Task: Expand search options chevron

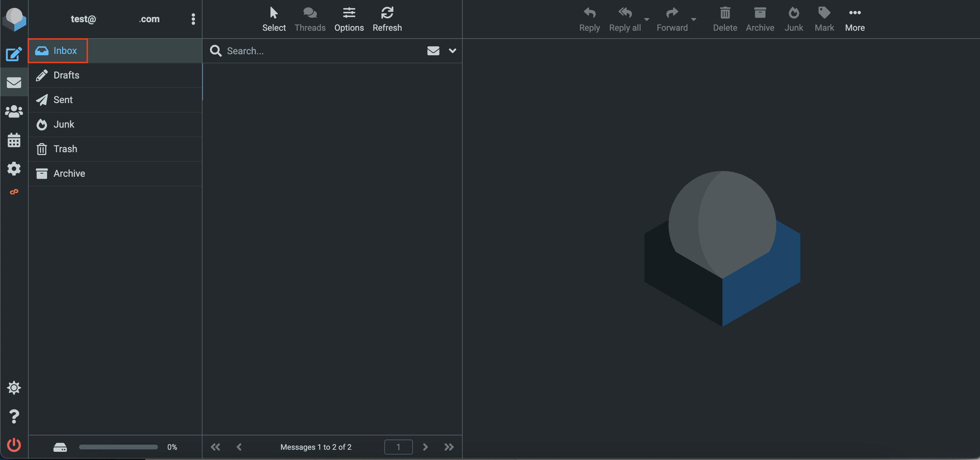Action: pos(452,51)
